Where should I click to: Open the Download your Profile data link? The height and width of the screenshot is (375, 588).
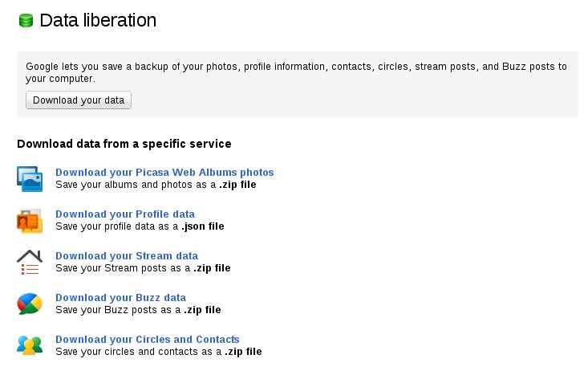[125, 214]
